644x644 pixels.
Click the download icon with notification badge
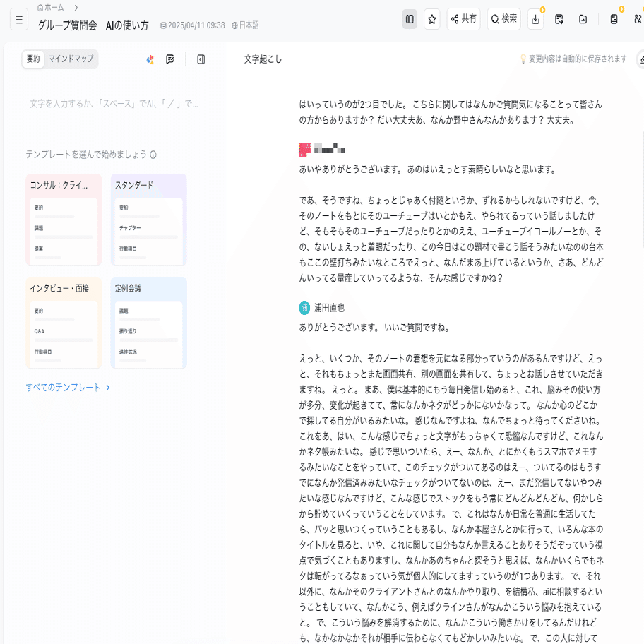click(536, 20)
